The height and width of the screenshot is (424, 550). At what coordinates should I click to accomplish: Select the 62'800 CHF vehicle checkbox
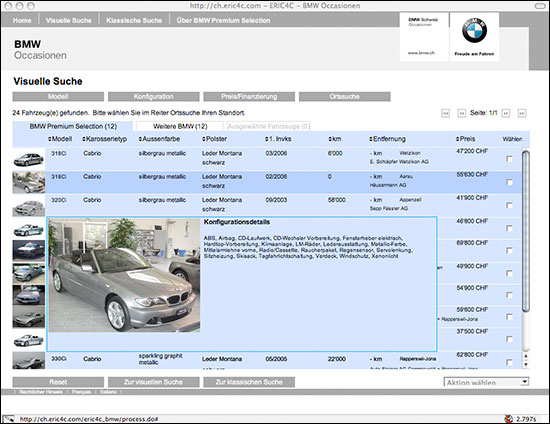(509, 362)
